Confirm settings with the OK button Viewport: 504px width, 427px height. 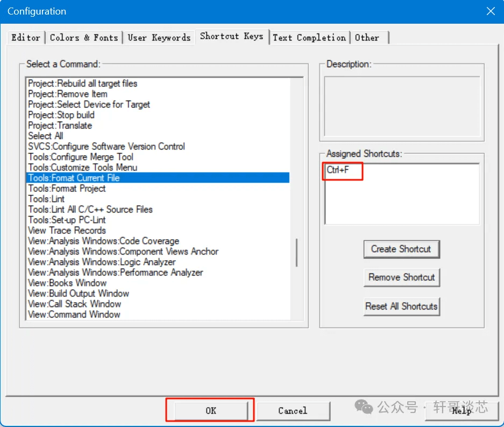coord(210,410)
